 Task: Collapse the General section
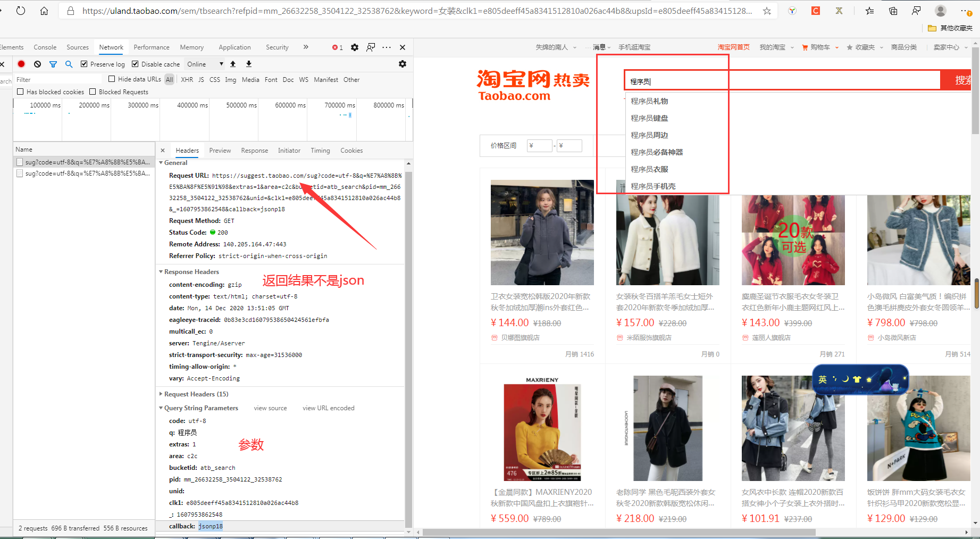point(161,163)
